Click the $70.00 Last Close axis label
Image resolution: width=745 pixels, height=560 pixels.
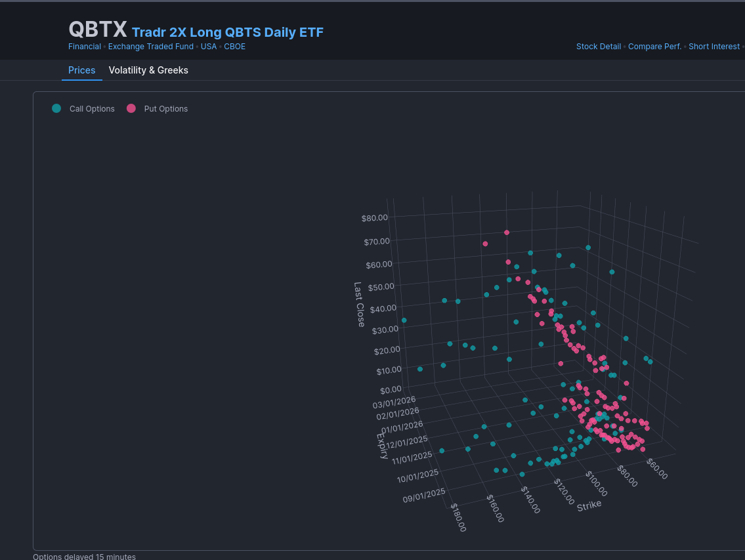[x=377, y=242]
